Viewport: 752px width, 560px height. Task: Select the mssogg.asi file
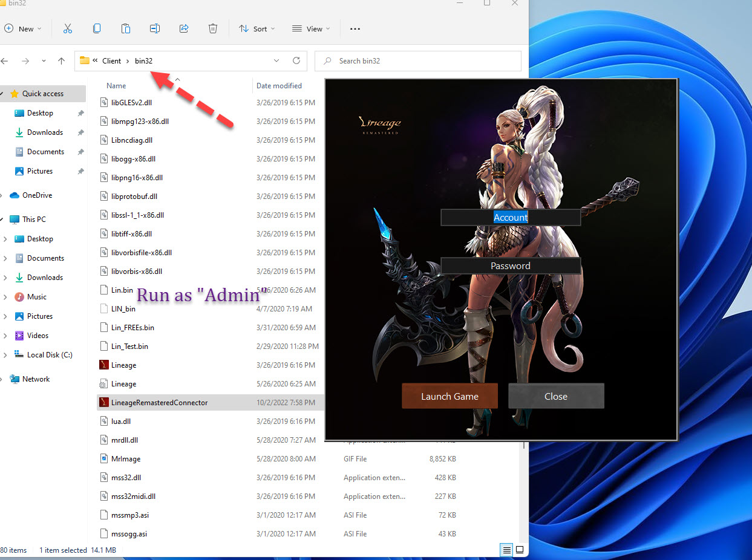129,534
